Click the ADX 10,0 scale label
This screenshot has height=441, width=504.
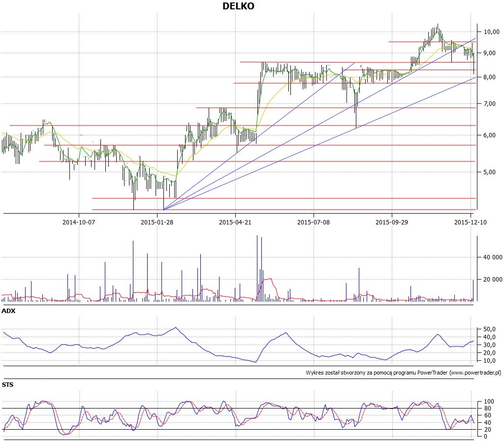point(490,361)
